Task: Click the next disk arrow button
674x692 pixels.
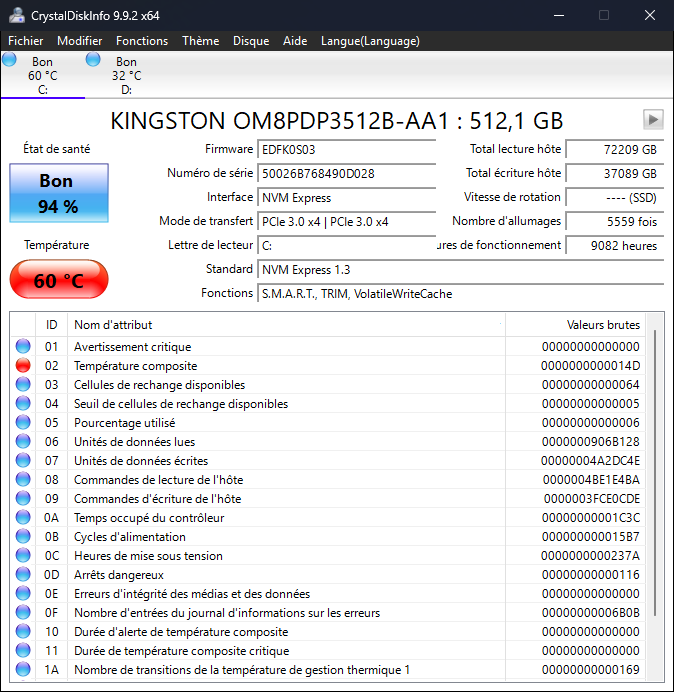Action: (x=653, y=119)
